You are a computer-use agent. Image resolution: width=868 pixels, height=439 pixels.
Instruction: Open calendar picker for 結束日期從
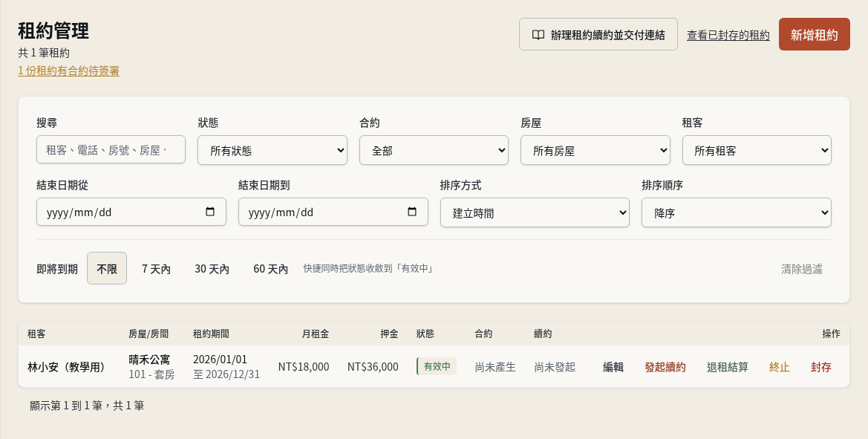(x=210, y=212)
